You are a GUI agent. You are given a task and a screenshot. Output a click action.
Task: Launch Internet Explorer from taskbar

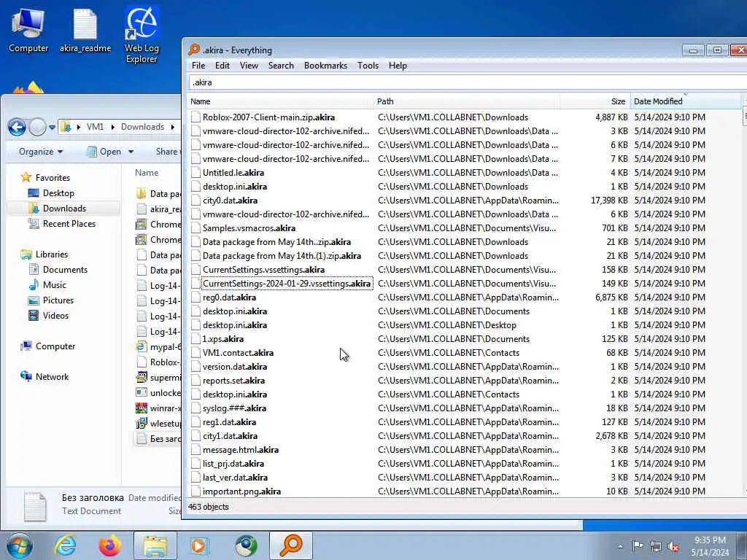(x=65, y=545)
